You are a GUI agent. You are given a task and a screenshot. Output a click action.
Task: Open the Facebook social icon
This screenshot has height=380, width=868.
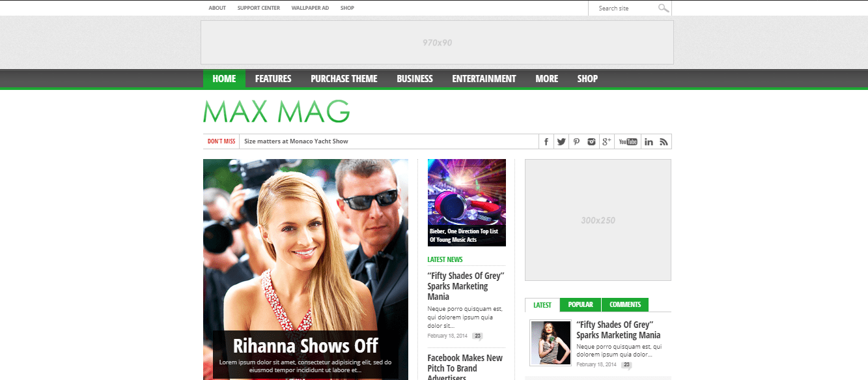pyautogui.click(x=546, y=141)
